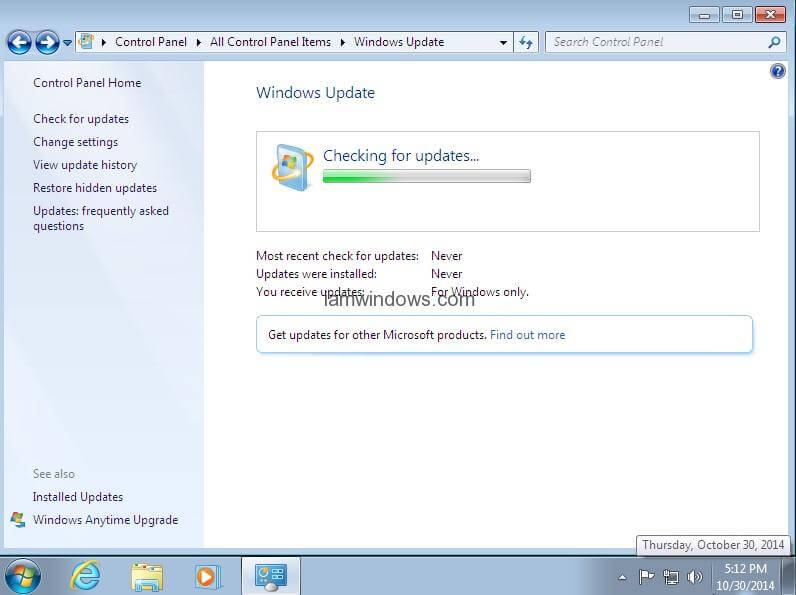Launch Windows Media Player from taskbar
The height and width of the screenshot is (595, 796).
coord(209,577)
